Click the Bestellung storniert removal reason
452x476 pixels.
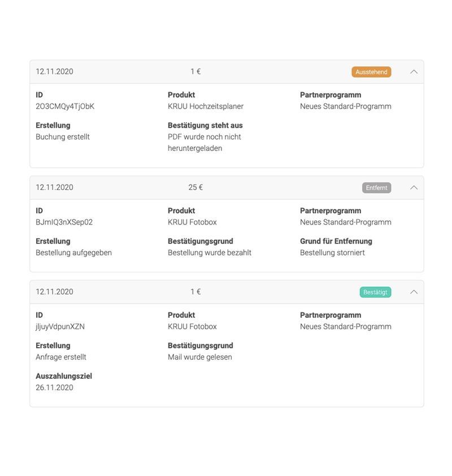coord(332,253)
